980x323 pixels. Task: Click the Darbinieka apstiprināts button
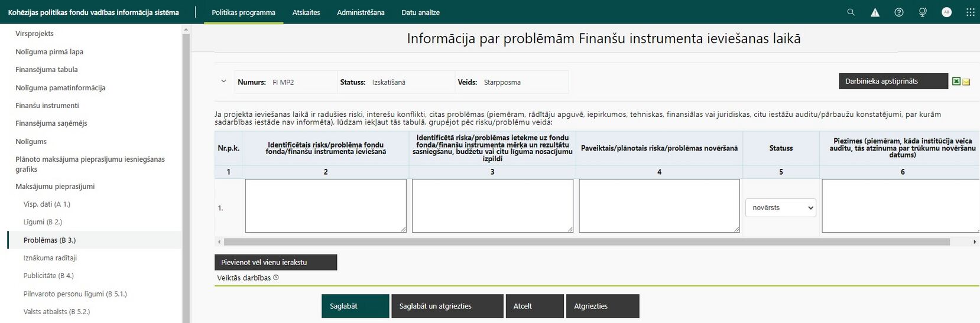coord(893,81)
